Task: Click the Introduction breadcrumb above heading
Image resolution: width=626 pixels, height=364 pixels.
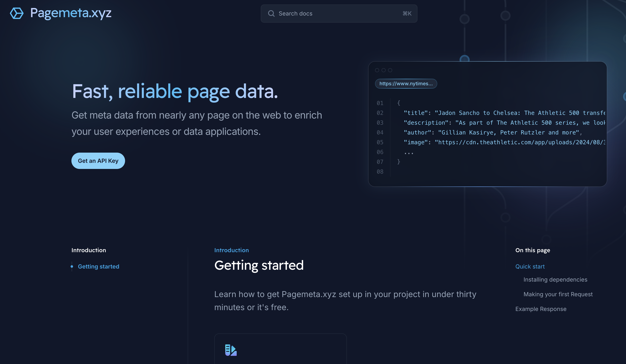Action: pyautogui.click(x=231, y=250)
